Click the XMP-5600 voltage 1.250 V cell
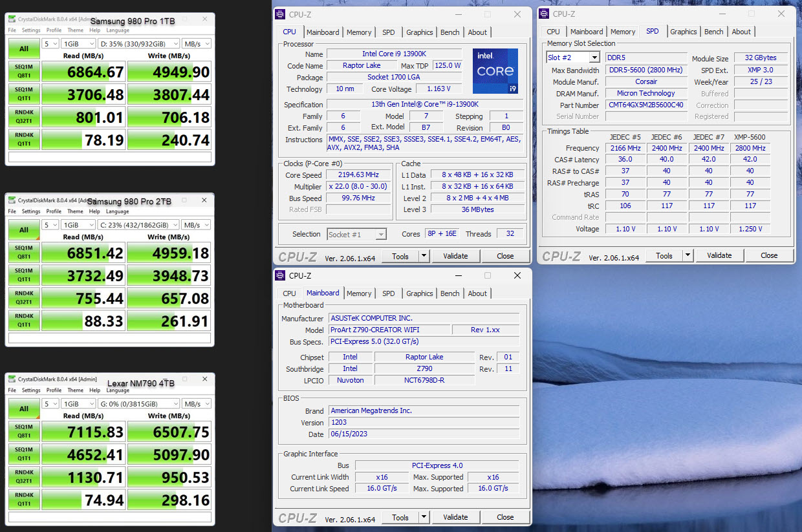 [x=750, y=229]
